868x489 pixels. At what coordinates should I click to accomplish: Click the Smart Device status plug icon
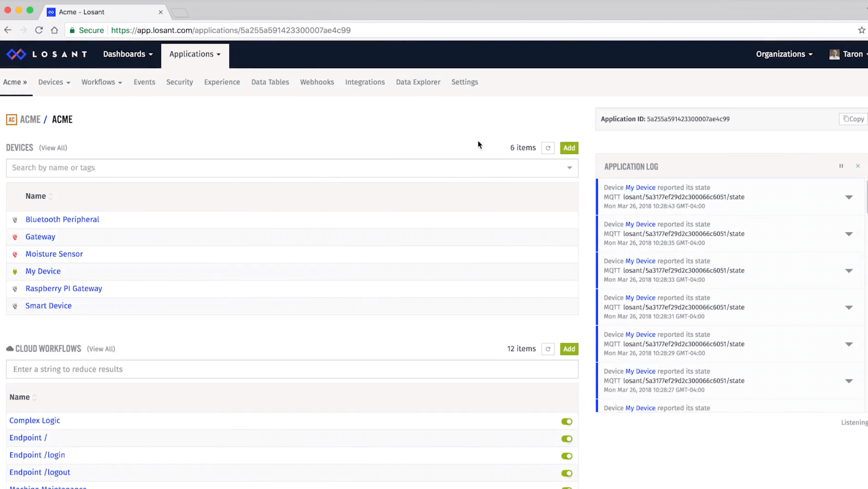point(15,306)
